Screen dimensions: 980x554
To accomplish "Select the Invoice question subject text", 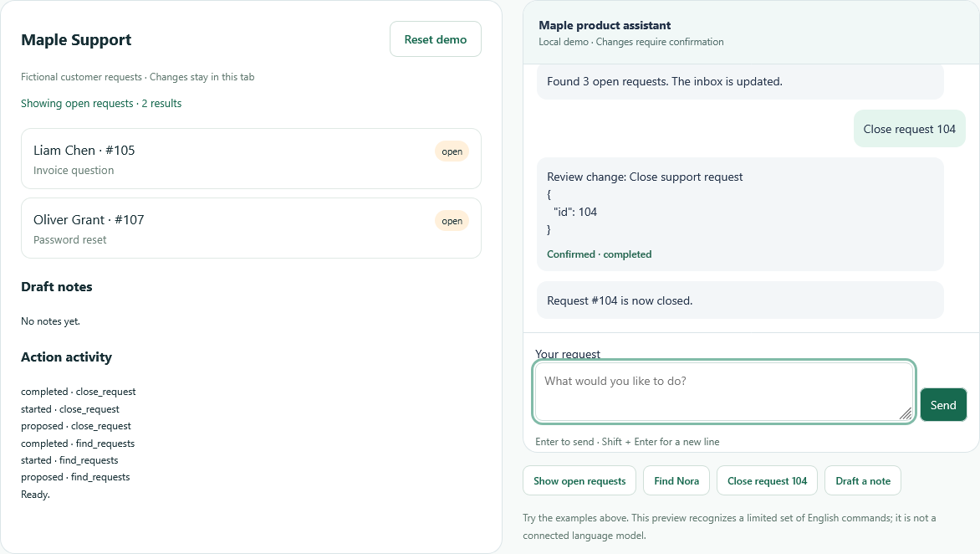I will pyautogui.click(x=74, y=170).
